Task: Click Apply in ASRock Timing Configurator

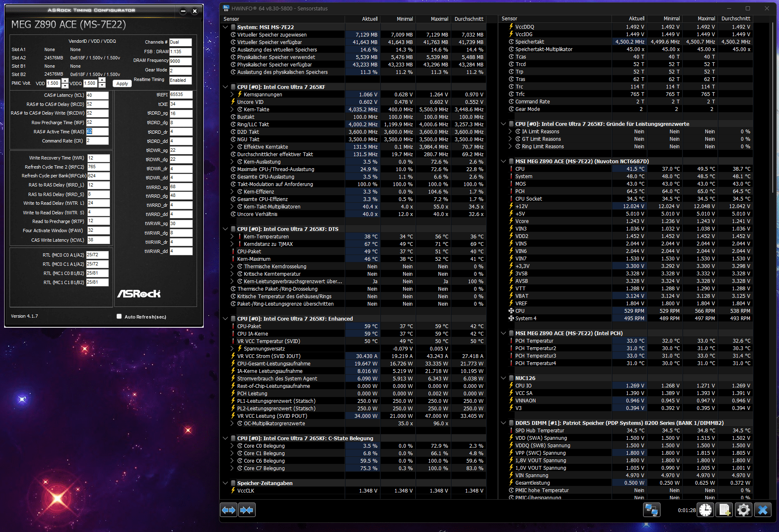Action: [122, 83]
